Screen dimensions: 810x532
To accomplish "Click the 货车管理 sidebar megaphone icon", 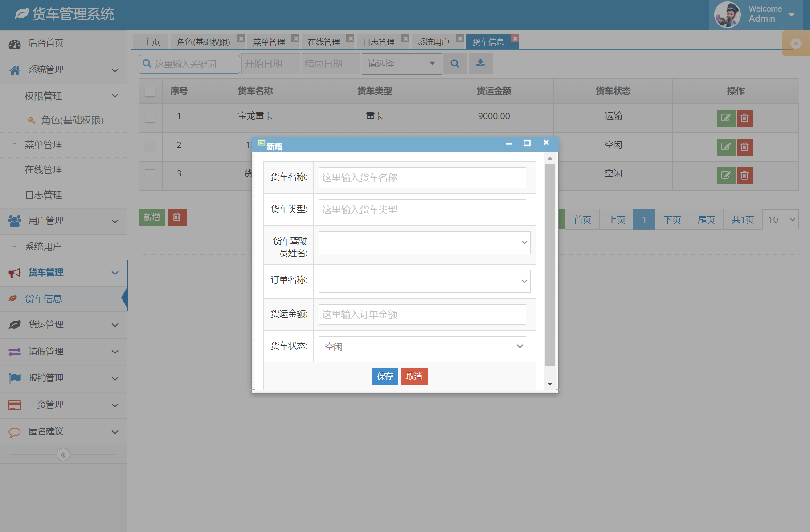I will pos(14,273).
